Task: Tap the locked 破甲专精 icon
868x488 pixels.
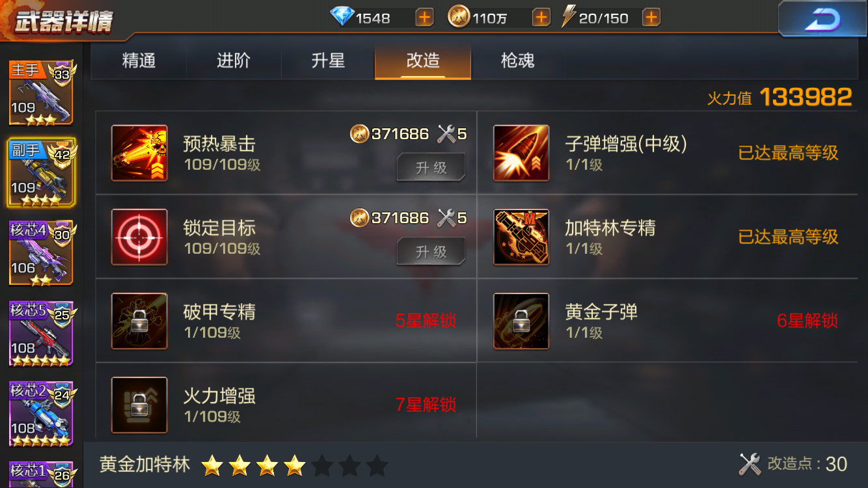Action: (x=139, y=321)
